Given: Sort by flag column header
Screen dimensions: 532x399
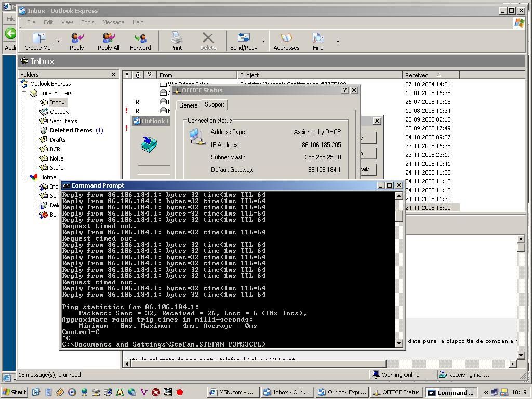Looking at the screenshot, I should point(150,75).
